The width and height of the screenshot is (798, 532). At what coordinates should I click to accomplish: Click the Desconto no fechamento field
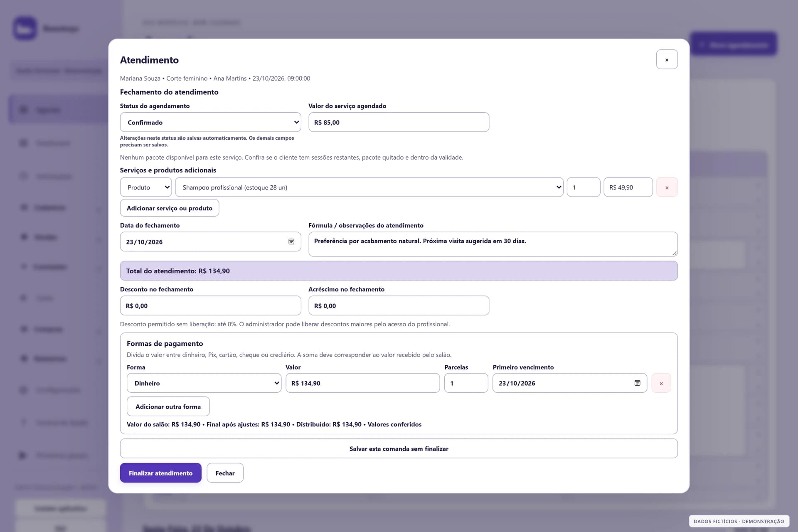pyautogui.click(x=210, y=305)
